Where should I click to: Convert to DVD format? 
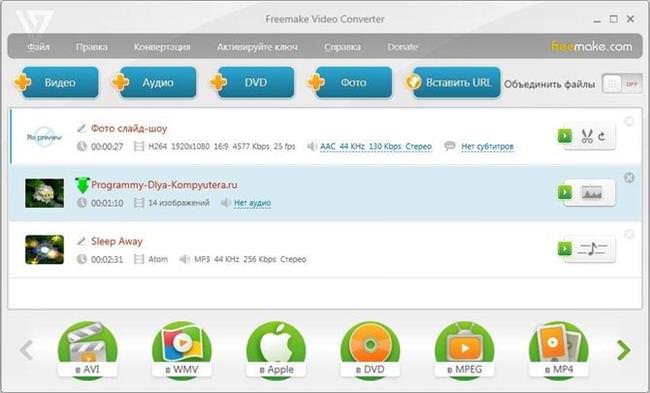pos(370,350)
